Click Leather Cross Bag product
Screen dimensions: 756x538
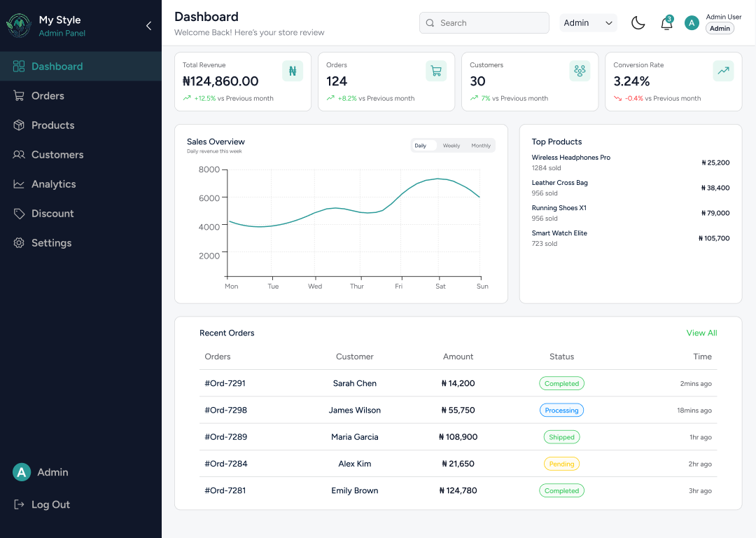[x=559, y=182]
